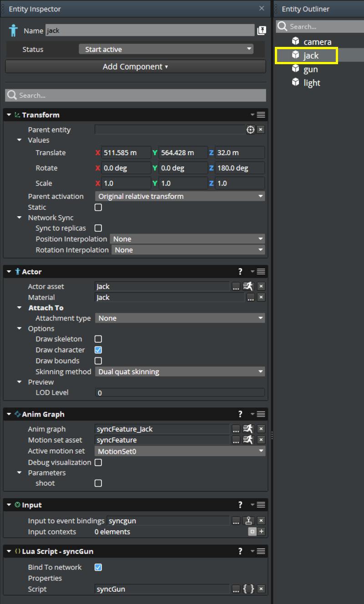Select the gun entity in outliner

click(x=310, y=69)
